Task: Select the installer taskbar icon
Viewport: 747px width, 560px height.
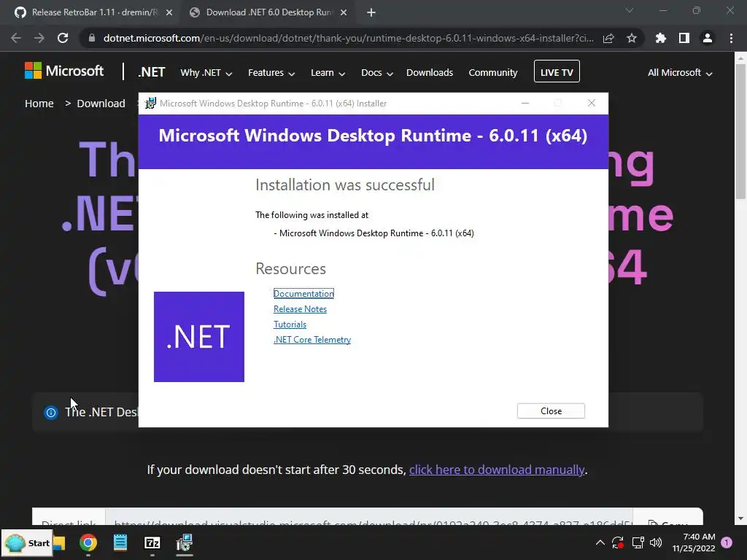Action: pyautogui.click(x=185, y=542)
